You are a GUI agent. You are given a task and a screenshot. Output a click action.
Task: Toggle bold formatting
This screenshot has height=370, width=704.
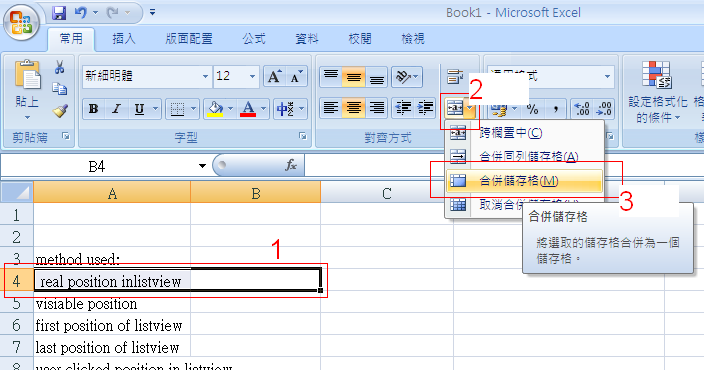coord(93,109)
